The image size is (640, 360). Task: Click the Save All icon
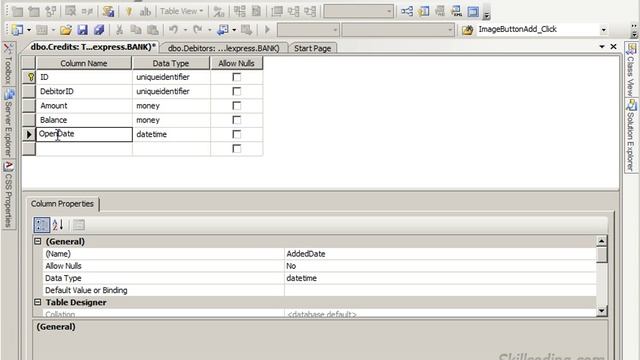pyautogui.click(x=99, y=29)
